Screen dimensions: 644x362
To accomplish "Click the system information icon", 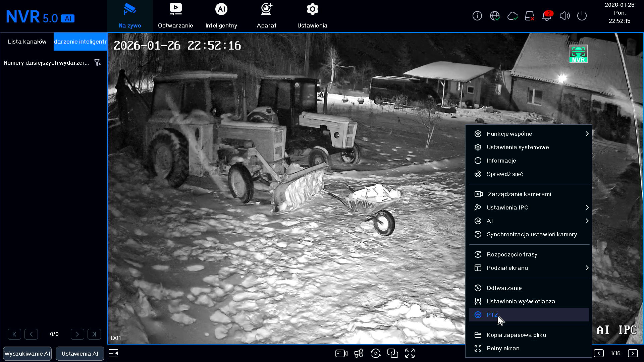I will pos(477,16).
